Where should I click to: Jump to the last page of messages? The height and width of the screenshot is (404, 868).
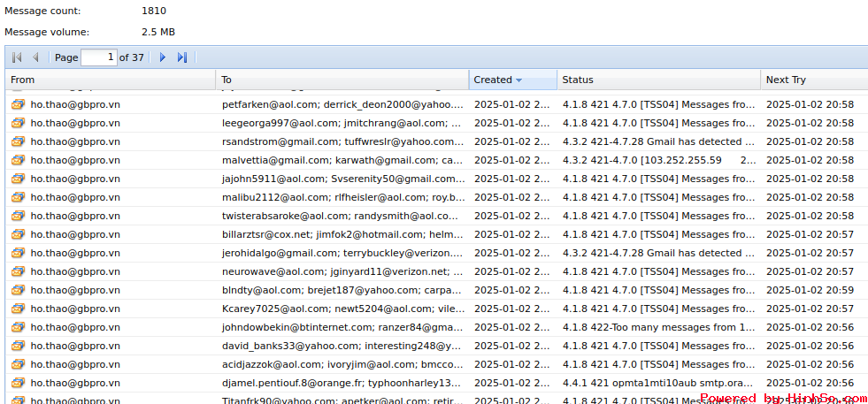click(x=182, y=57)
